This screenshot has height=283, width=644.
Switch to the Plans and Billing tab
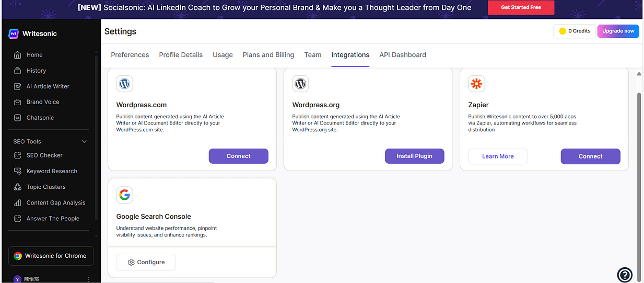268,55
